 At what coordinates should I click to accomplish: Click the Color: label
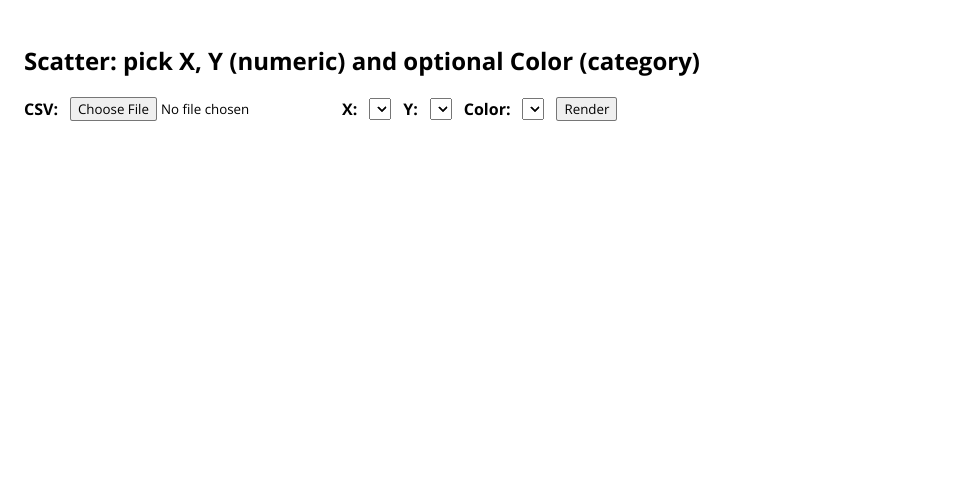[487, 109]
